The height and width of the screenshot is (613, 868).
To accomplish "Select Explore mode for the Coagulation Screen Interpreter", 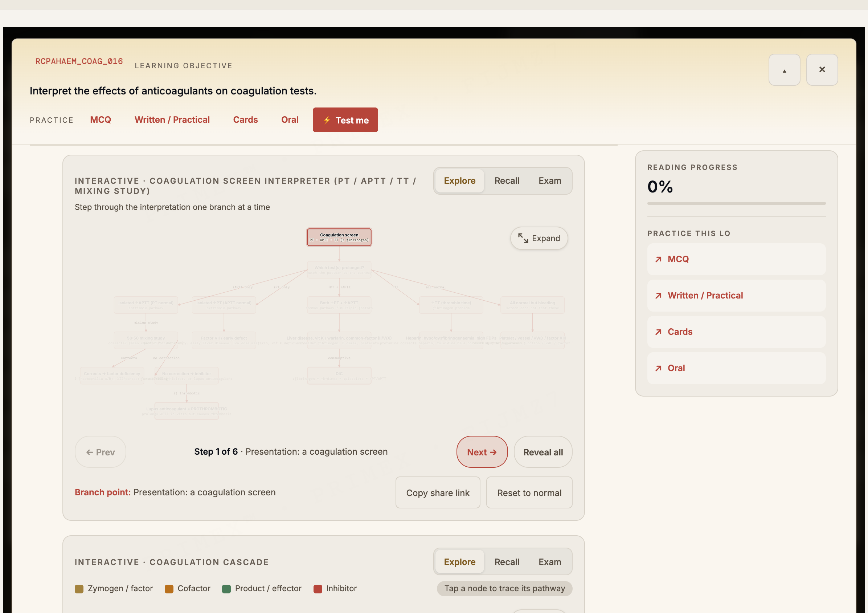I will point(459,181).
